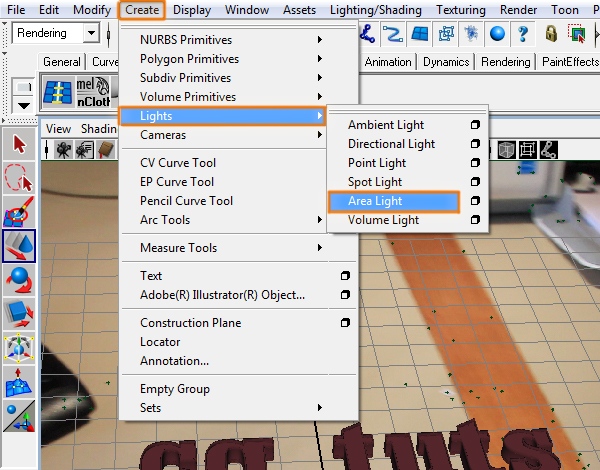Expand Cameras submenu
Screen dimensions: 600x470
[x=320, y=135]
